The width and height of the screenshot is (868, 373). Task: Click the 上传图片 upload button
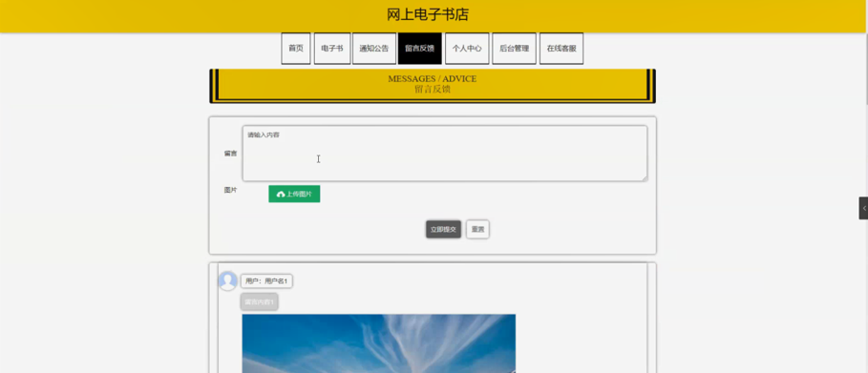pos(294,194)
